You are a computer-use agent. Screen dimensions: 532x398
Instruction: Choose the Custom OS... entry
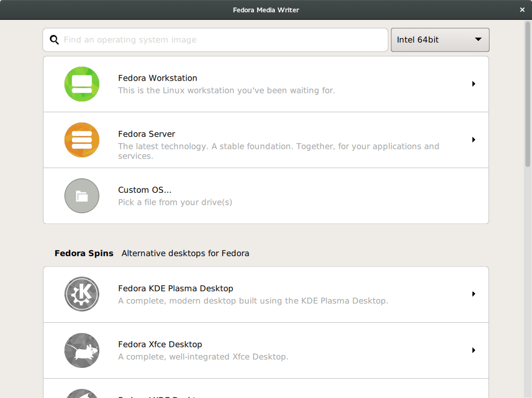tap(266, 196)
